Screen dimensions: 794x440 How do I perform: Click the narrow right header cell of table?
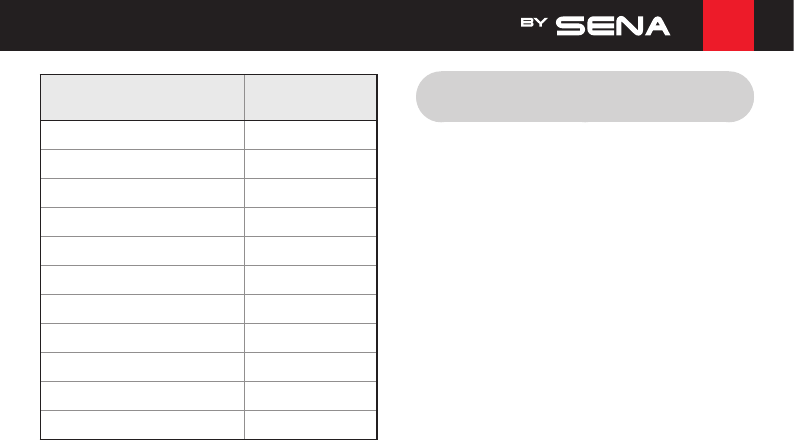310,98
